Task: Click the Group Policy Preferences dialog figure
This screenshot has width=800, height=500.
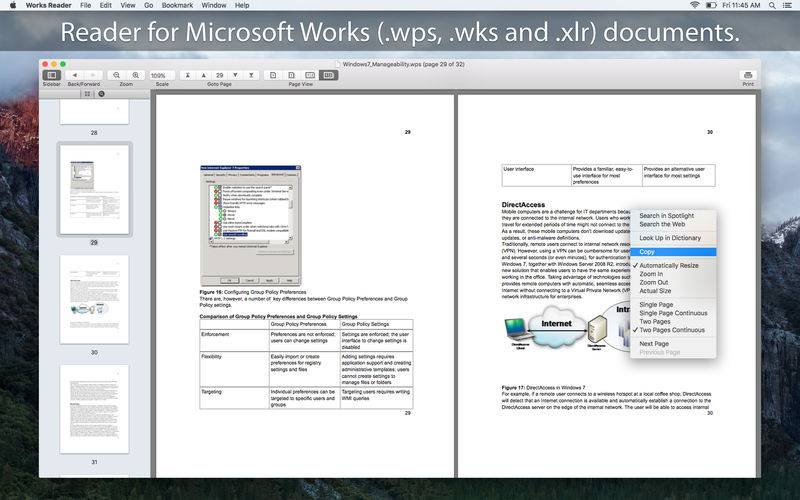Action: tap(251, 225)
